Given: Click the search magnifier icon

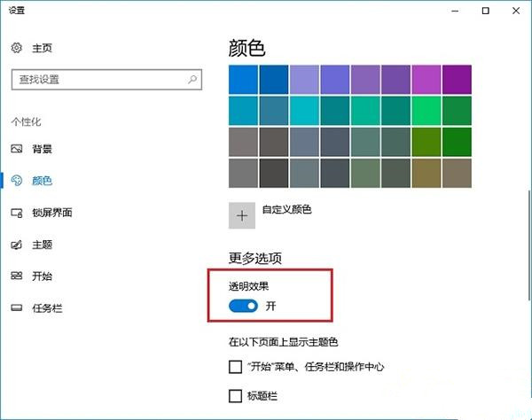Looking at the screenshot, I should click(192, 79).
